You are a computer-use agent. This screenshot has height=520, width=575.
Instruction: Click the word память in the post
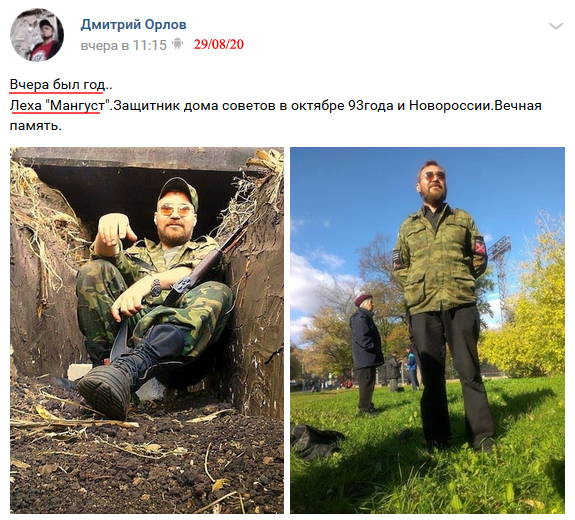click(34, 126)
